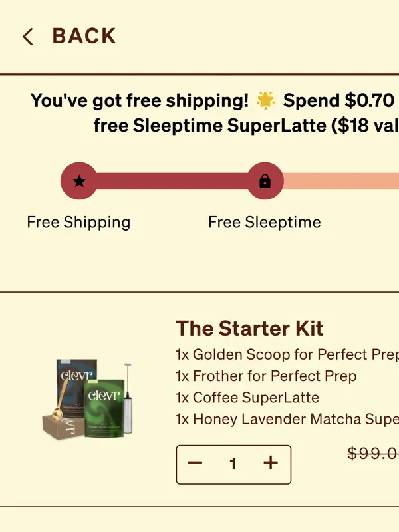Screen dimensions: 399x532
Task: Increase quantity with the plus button
Action: (271, 464)
